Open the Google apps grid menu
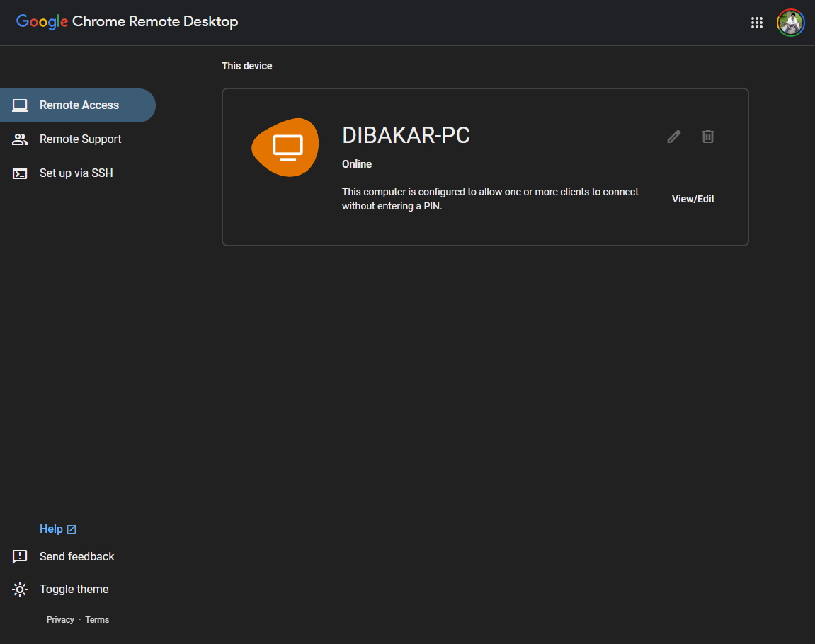 (x=756, y=23)
